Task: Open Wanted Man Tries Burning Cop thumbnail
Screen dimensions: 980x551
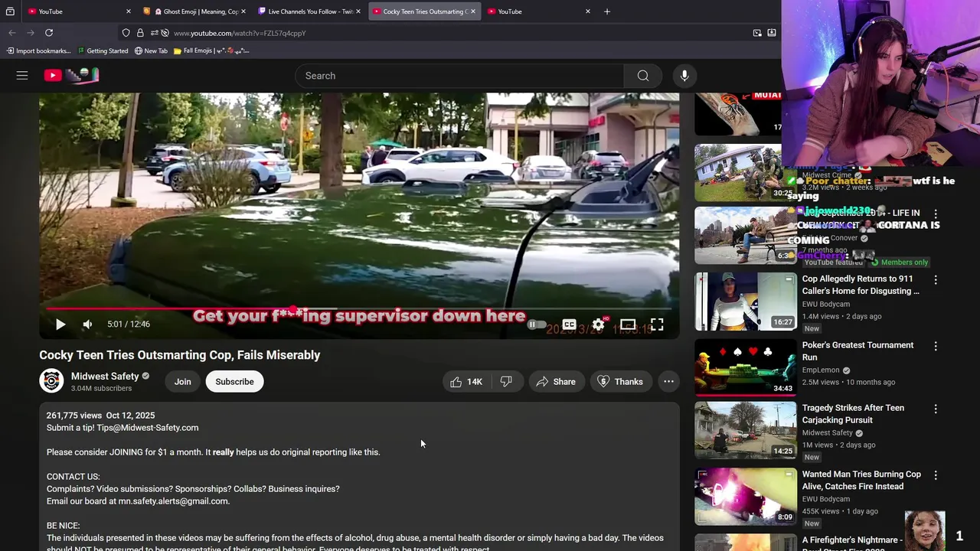Action: point(746,496)
